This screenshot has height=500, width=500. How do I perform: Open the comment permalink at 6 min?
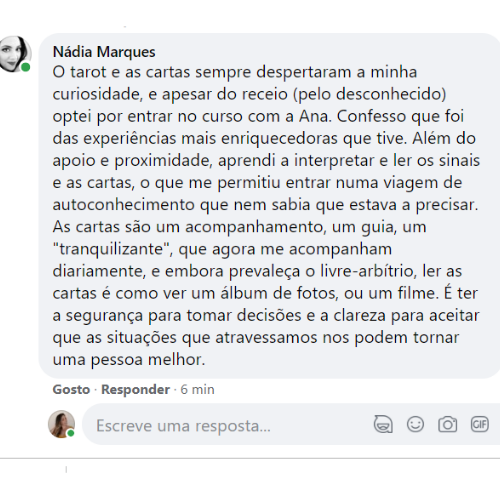point(197,389)
